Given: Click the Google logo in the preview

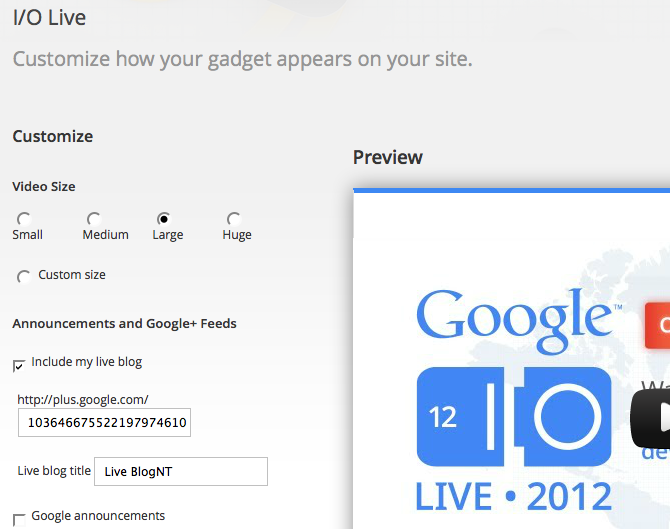Looking at the screenshot, I should (514, 316).
